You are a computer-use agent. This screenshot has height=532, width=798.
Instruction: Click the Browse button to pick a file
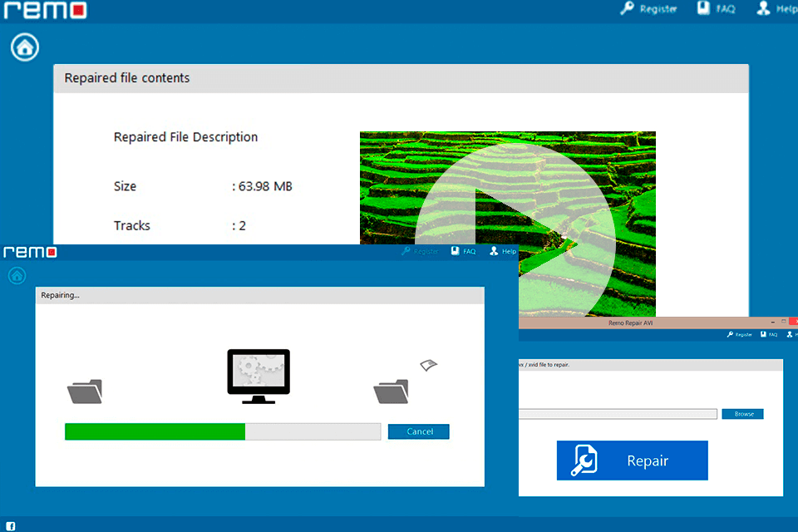click(742, 413)
